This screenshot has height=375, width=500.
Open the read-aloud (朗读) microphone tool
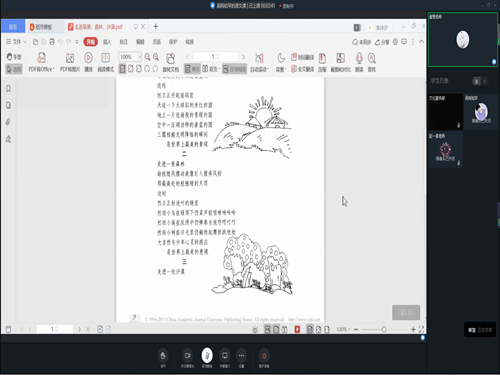(x=359, y=62)
